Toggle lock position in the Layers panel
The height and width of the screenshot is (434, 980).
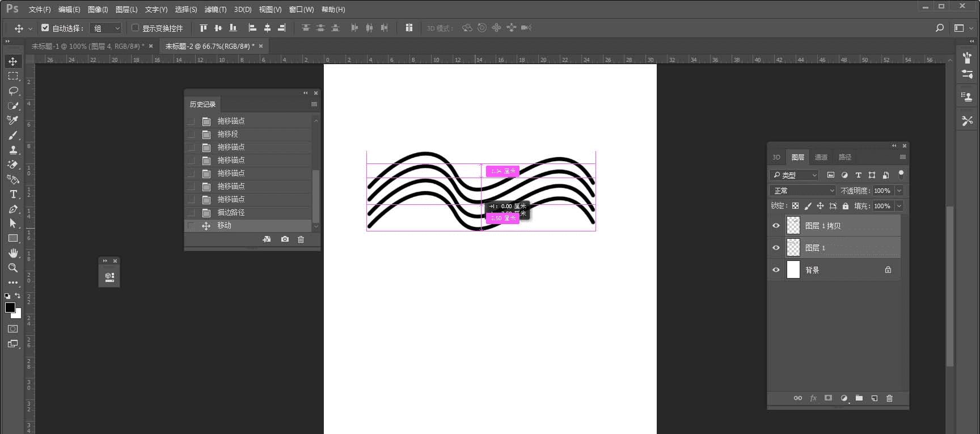coord(820,206)
